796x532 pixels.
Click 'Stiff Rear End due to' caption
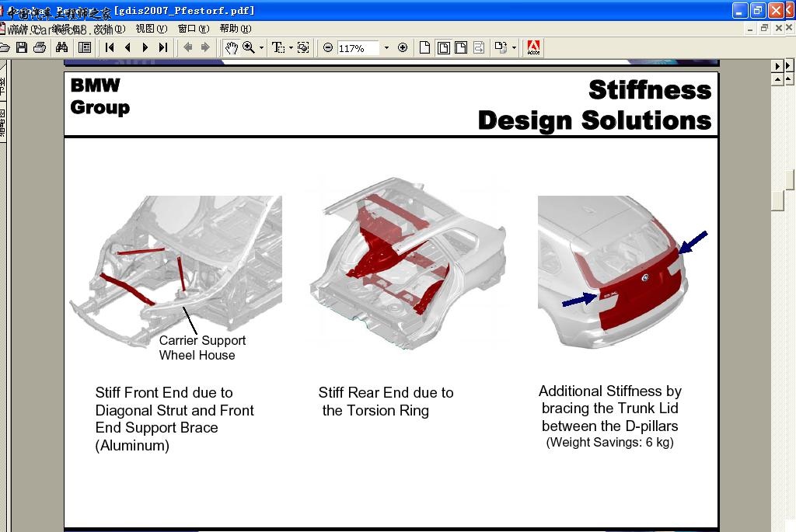tap(386, 392)
